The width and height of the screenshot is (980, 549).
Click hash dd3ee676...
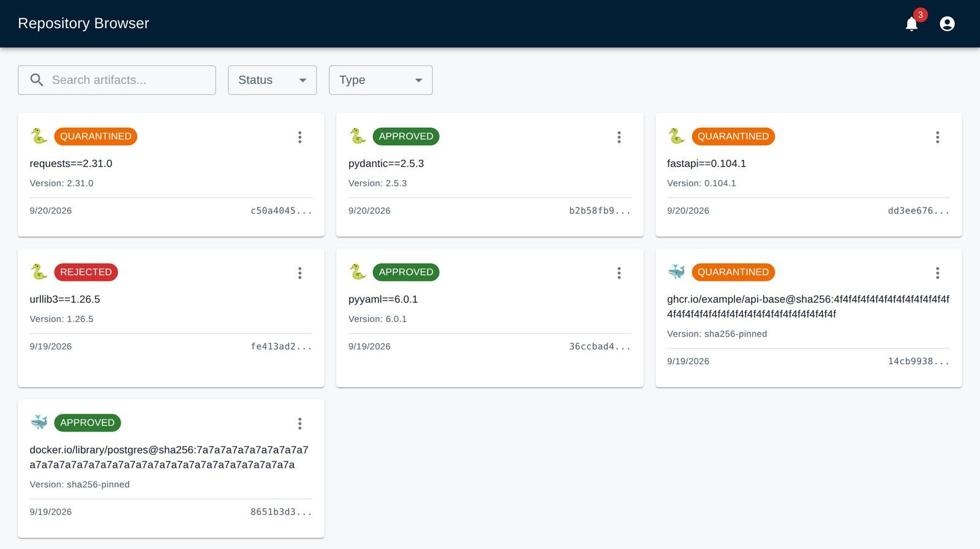[919, 211]
